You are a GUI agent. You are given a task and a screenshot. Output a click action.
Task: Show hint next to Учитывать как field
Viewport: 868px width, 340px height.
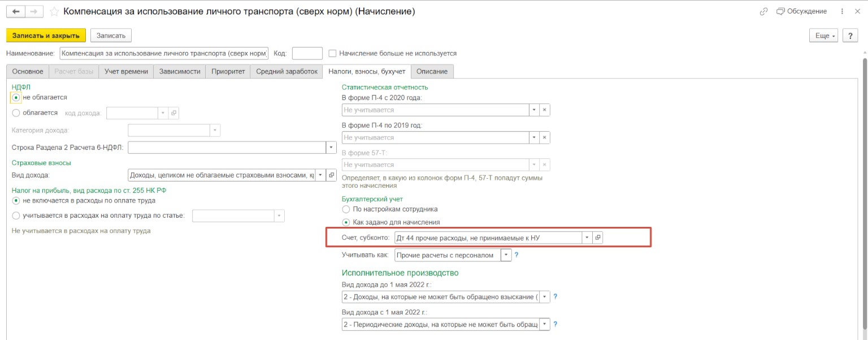pos(516,255)
